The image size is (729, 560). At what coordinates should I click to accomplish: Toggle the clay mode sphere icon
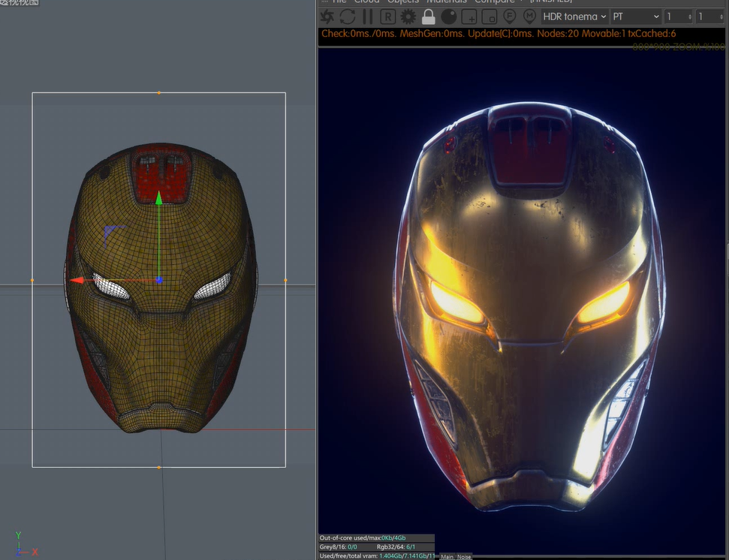click(x=449, y=17)
